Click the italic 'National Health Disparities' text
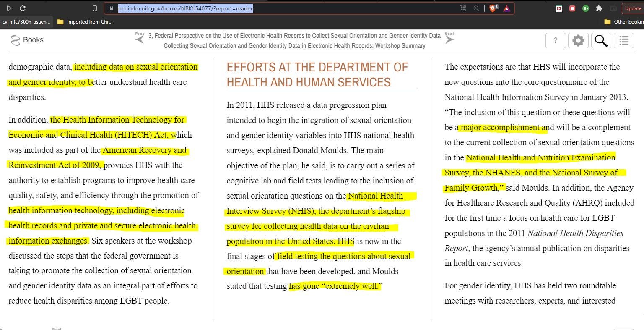644x330 pixels. pyautogui.click(x=575, y=233)
